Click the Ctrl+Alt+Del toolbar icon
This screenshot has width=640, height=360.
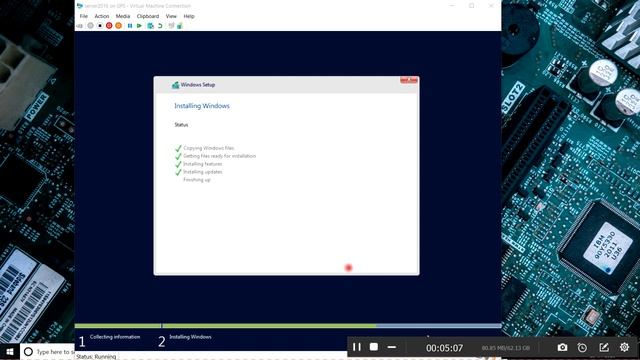click(x=80, y=26)
